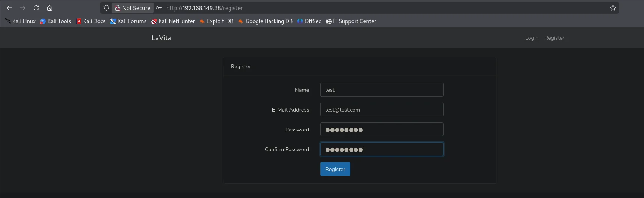
Task: Click the tracking protection shield icon
Action: pos(106,8)
